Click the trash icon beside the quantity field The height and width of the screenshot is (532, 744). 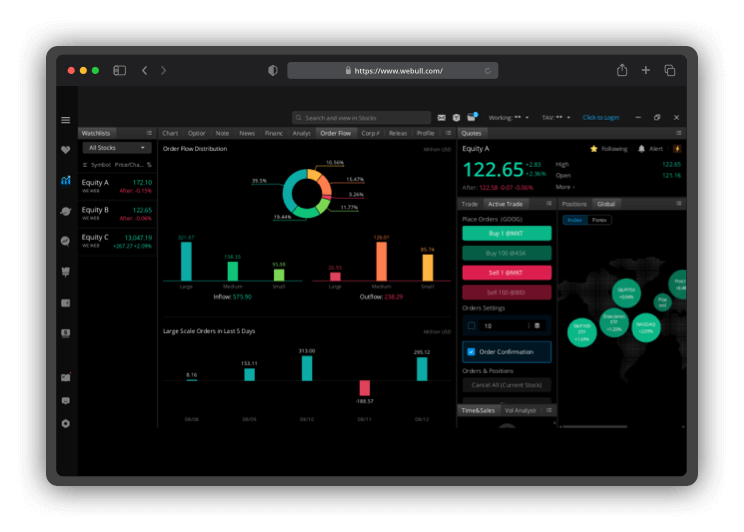click(536, 325)
